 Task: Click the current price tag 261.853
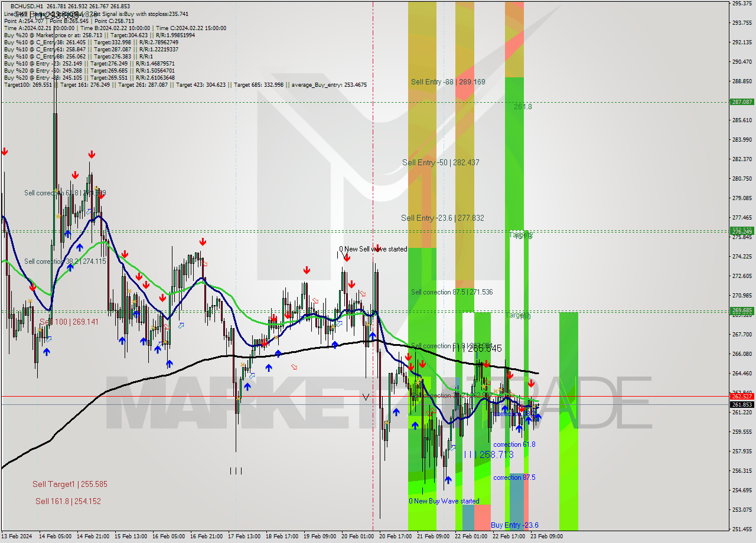coord(742,404)
